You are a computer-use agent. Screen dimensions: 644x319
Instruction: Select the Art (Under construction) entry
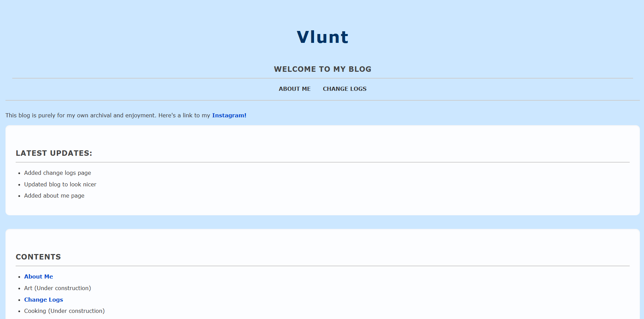click(57, 288)
